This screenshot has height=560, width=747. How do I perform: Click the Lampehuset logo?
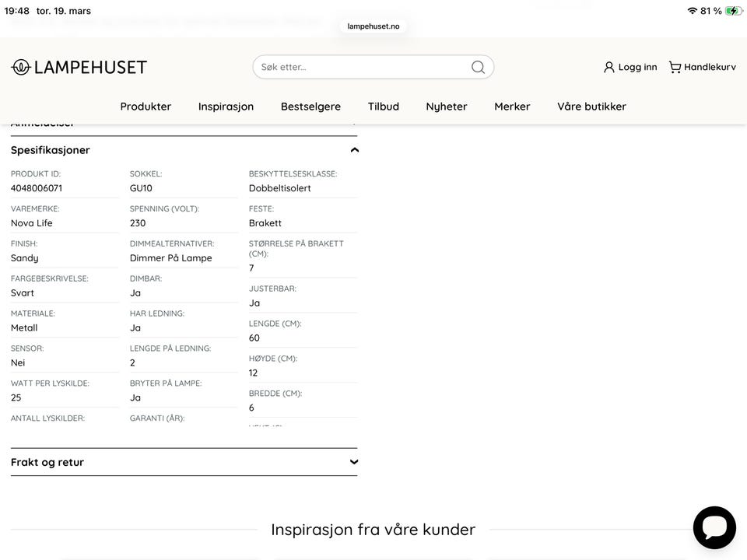(x=79, y=67)
